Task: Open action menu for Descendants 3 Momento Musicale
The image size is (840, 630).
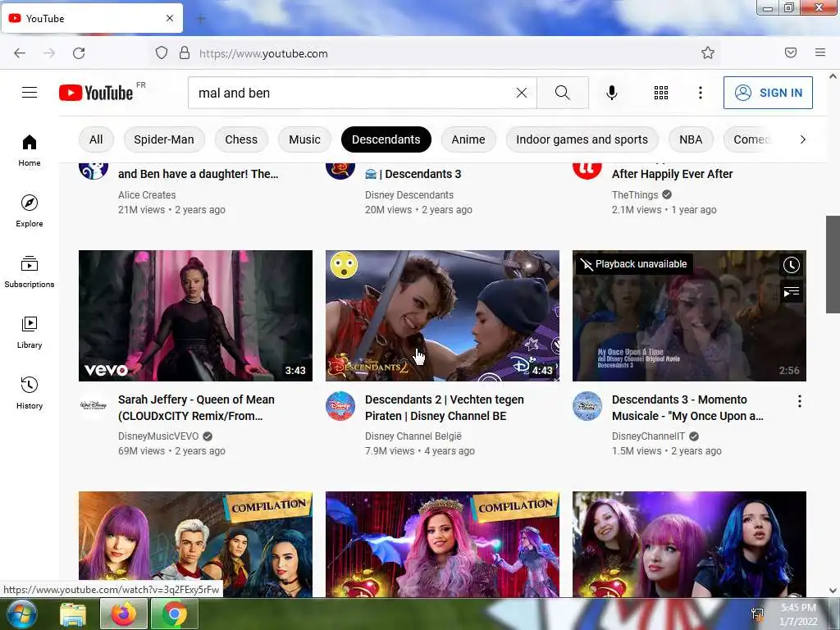Action: (799, 401)
